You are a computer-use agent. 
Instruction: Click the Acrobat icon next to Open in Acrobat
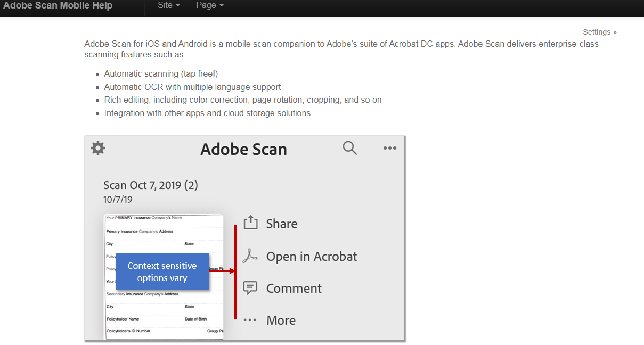coord(250,256)
